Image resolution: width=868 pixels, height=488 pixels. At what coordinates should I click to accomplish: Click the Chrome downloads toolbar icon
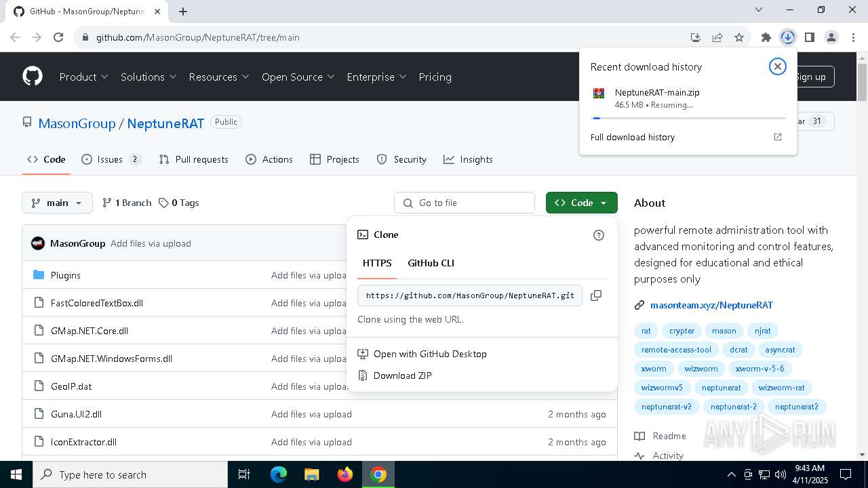pyautogui.click(x=787, y=38)
